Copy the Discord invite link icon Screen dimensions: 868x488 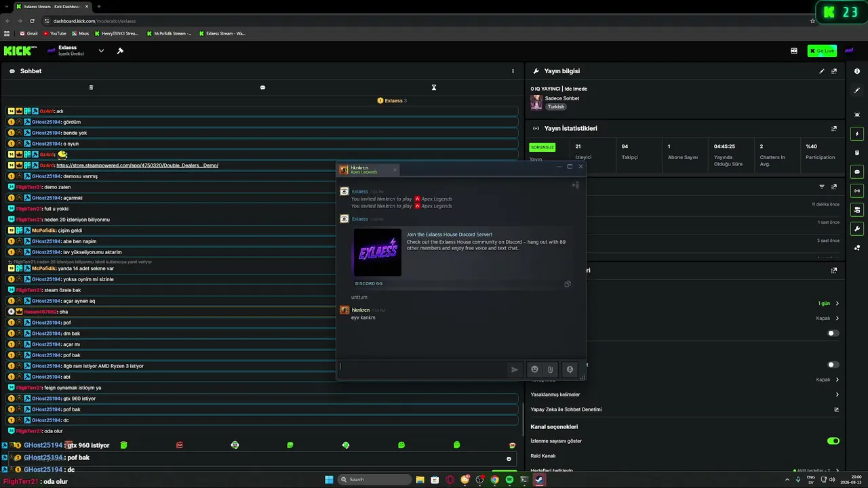[x=568, y=284]
